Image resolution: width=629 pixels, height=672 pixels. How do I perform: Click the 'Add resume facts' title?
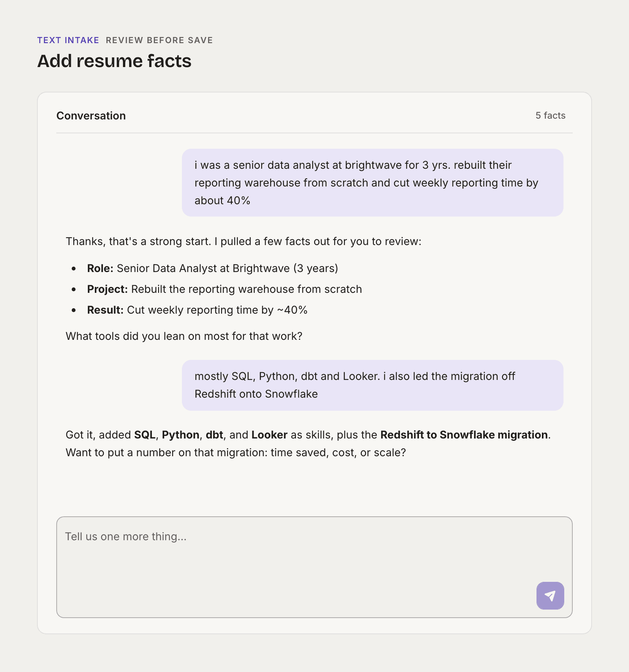click(x=114, y=61)
